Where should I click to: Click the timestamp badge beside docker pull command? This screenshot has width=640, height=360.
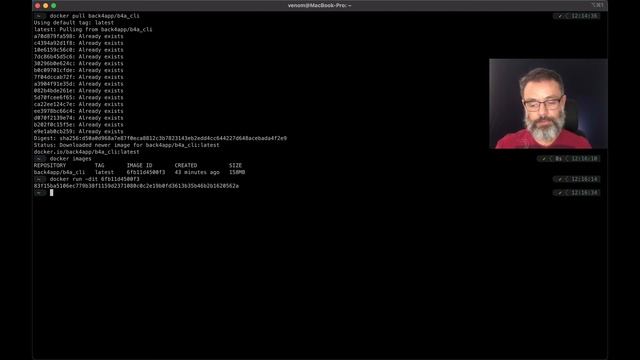point(576,16)
